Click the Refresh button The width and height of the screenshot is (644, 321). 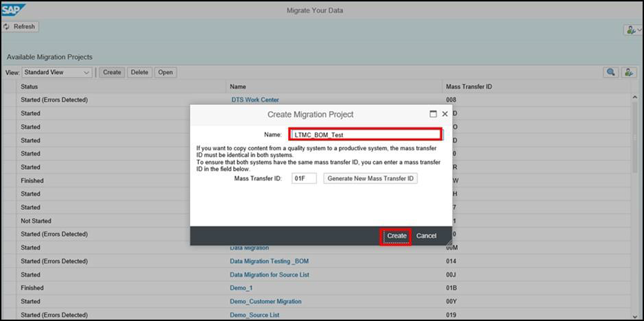pos(20,27)
